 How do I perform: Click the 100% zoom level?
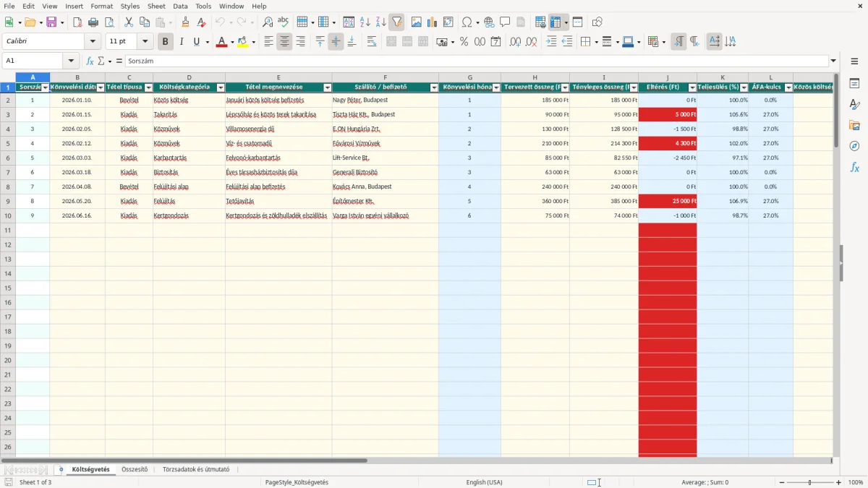pos(856,482)
